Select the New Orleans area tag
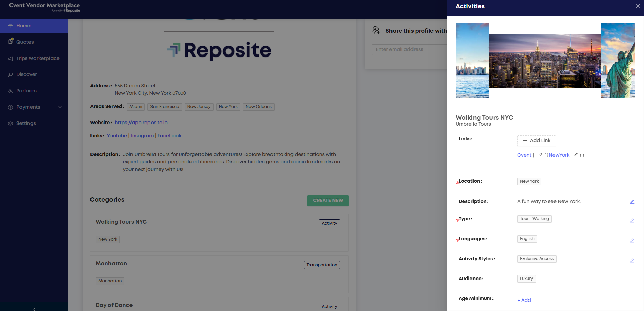Screen dimensions: 644x311 pos(259,107)
